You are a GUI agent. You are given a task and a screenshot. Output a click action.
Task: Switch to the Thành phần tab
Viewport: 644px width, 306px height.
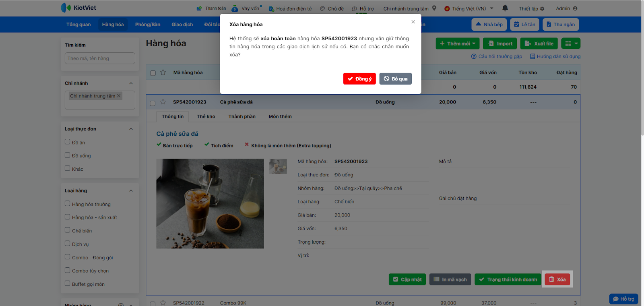pyautogui.click(x=242, y=116)
